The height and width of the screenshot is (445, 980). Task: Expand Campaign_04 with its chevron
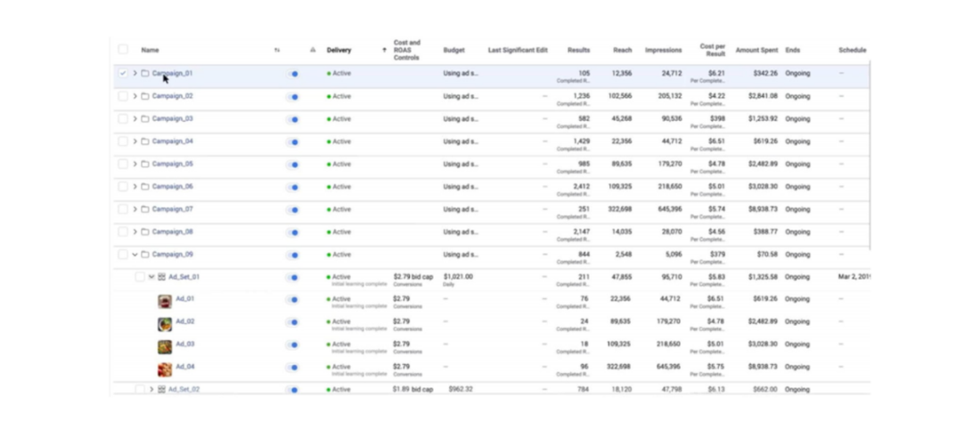(135, 142)
